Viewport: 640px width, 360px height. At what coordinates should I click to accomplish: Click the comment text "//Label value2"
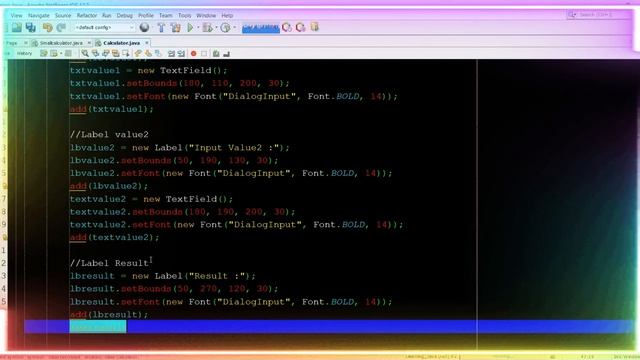point(109,135)
